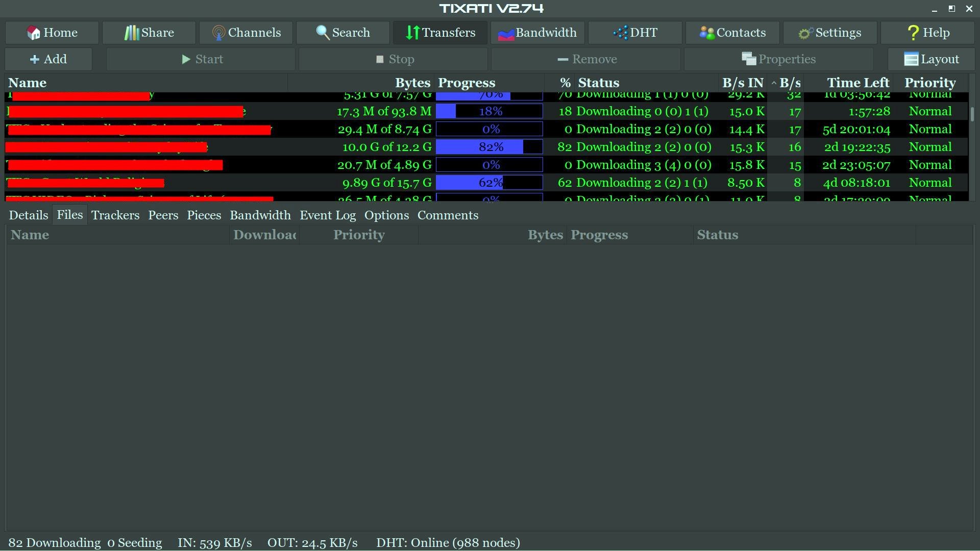Image resolution: width=980 pixels, height=551 pixels.
Task: Switch to the Files tab
Action: click(70, 215)
